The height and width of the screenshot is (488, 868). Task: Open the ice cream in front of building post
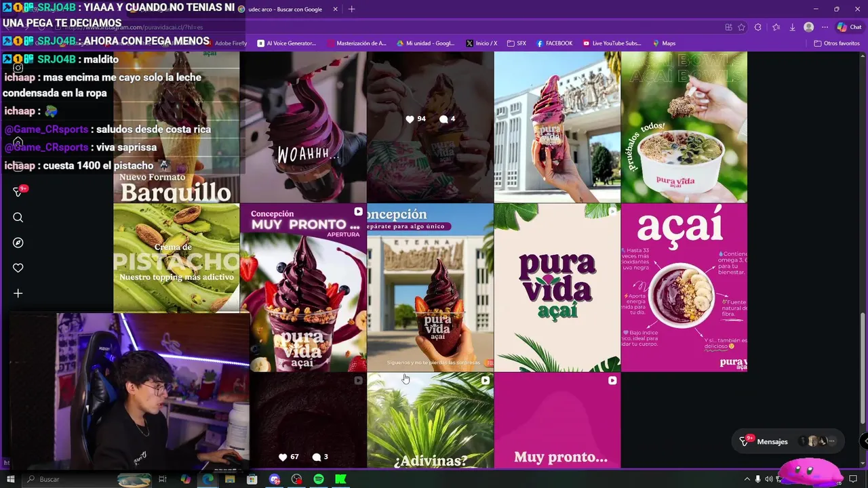(x=557, y=127)
